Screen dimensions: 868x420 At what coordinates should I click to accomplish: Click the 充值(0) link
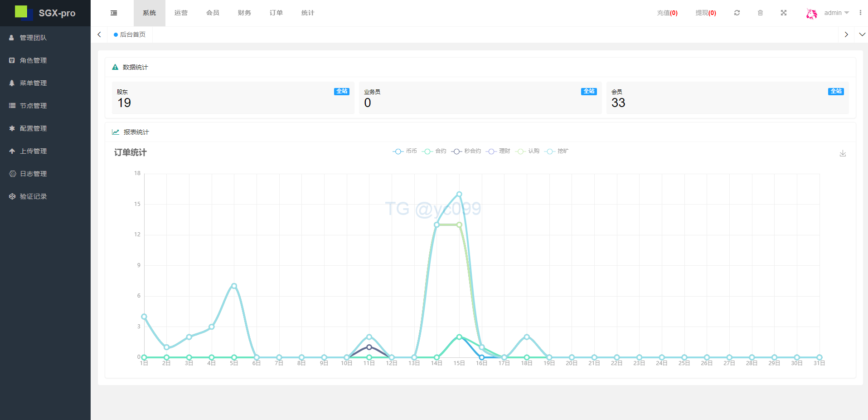click(x=667, y=13)
